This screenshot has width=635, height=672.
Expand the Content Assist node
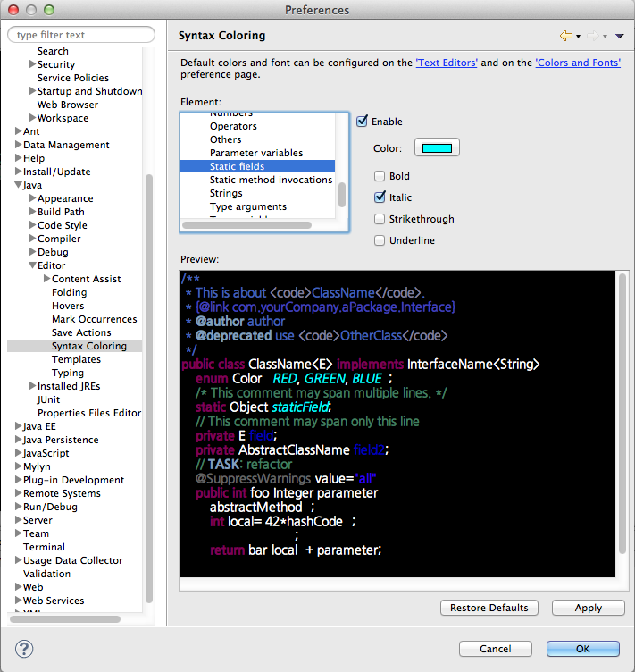46,279
